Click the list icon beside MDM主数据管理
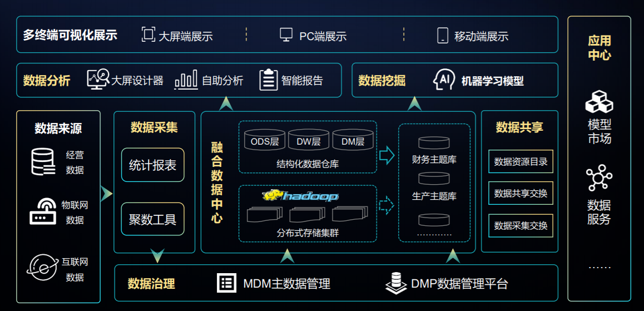This screenshot has height=311, width=644. tap(226, 283)
